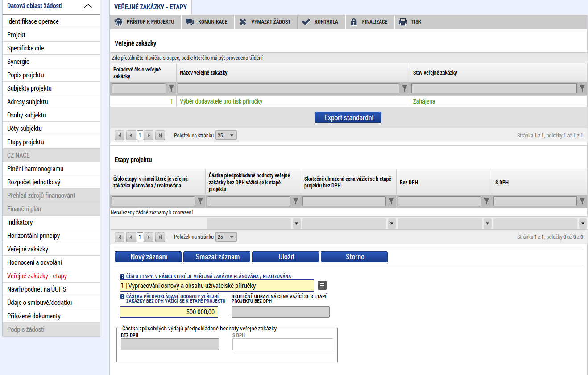588x375 pixels.
Task: Go to last page in Veřejné zakázky pager
Action: click(160, 135)
